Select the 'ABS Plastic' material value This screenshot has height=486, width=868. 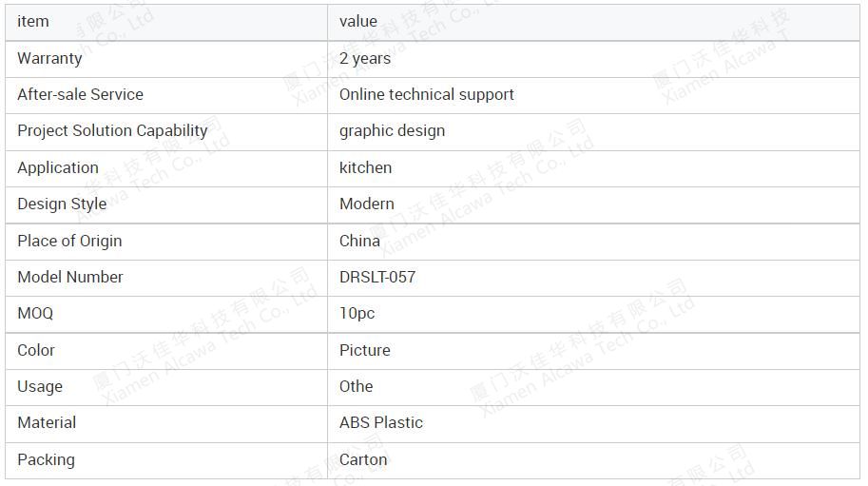[x=381, y=423]
